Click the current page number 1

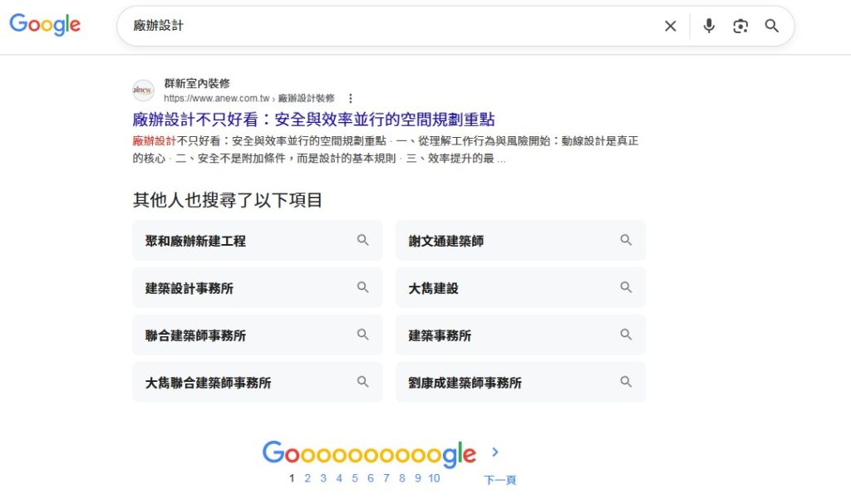(x=292, y=478)
